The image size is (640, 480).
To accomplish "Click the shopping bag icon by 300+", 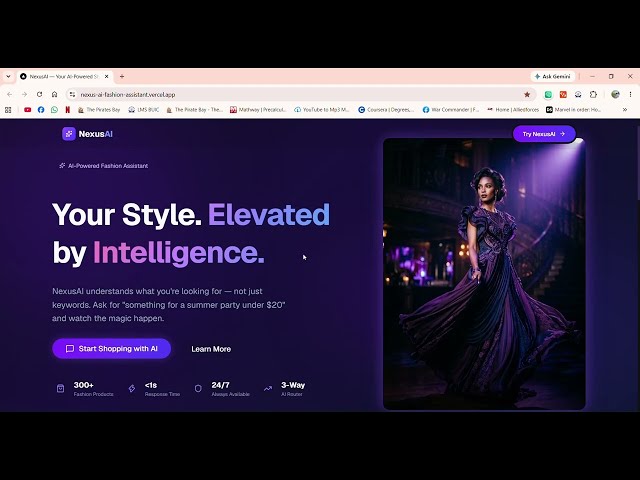I will coord(60,388).
